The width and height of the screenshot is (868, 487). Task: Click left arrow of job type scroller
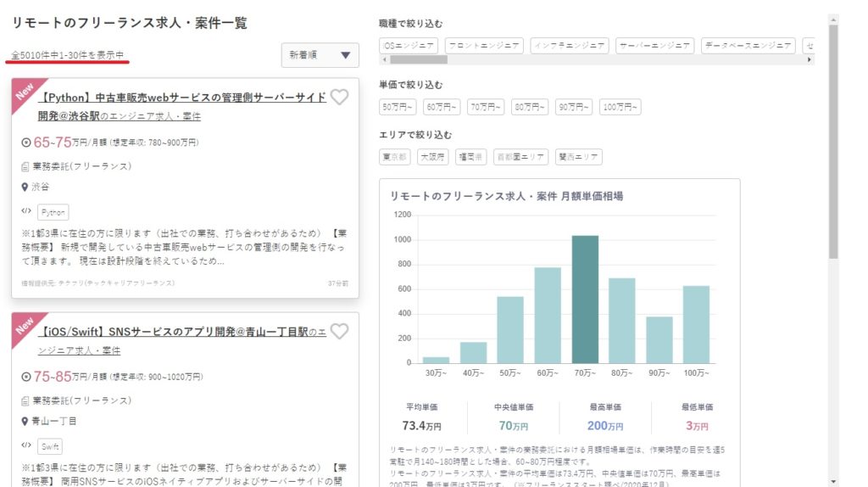(384, 60)
